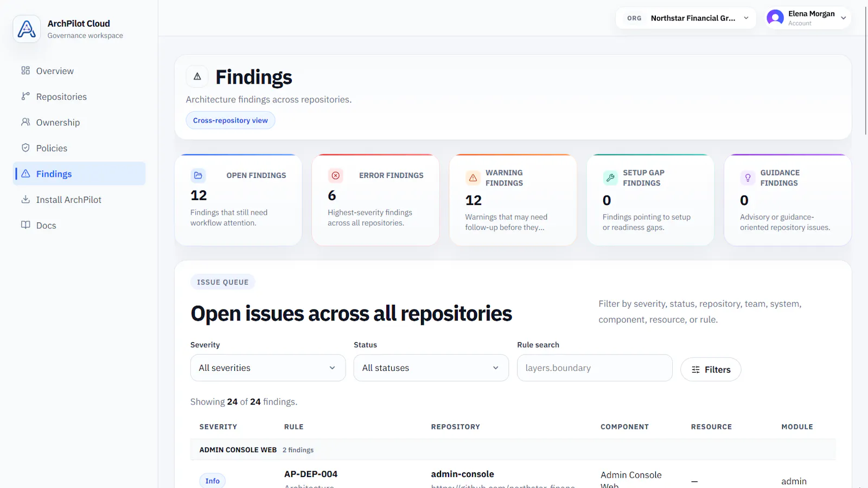Click the Ownership people icon
The height and width of the screenshot is (488, 868).
pyautogui.click(x=25, y=122)
